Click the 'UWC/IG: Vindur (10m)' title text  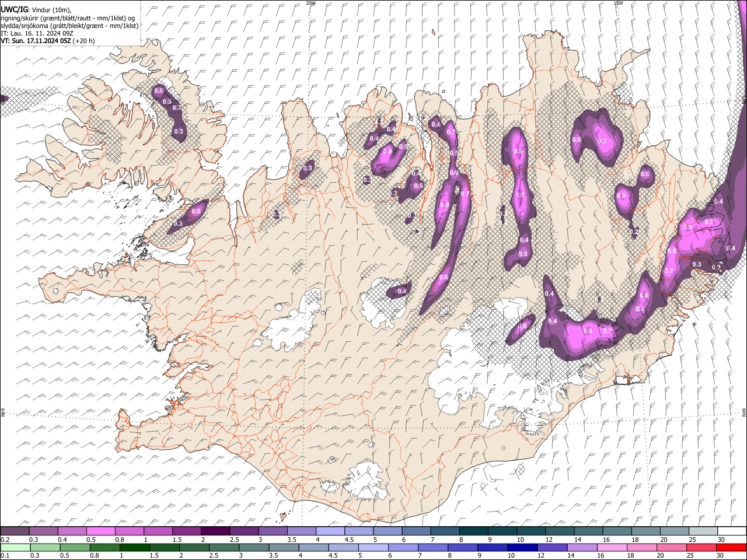click(36, 10)
